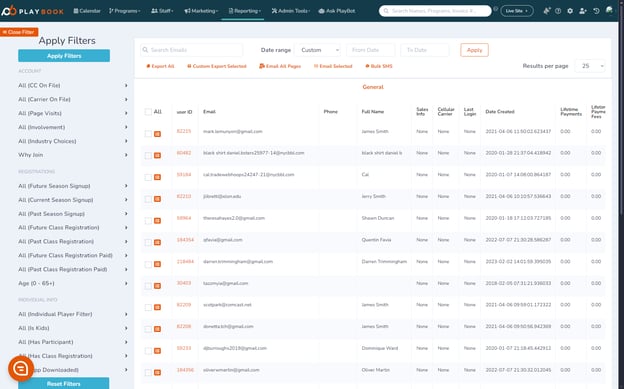624x389 pixels.
Task: Expand Age (0 - 65+) filter
Action: [x=73, y=283]
